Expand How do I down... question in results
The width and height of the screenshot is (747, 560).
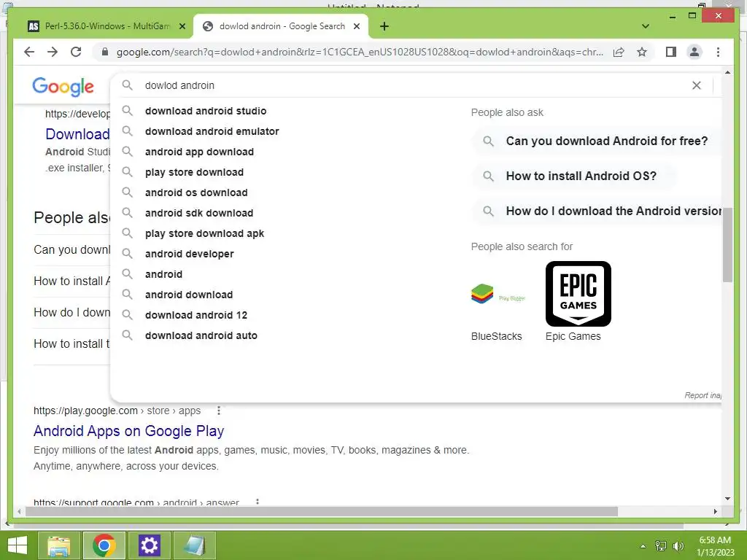pos(72,312)
